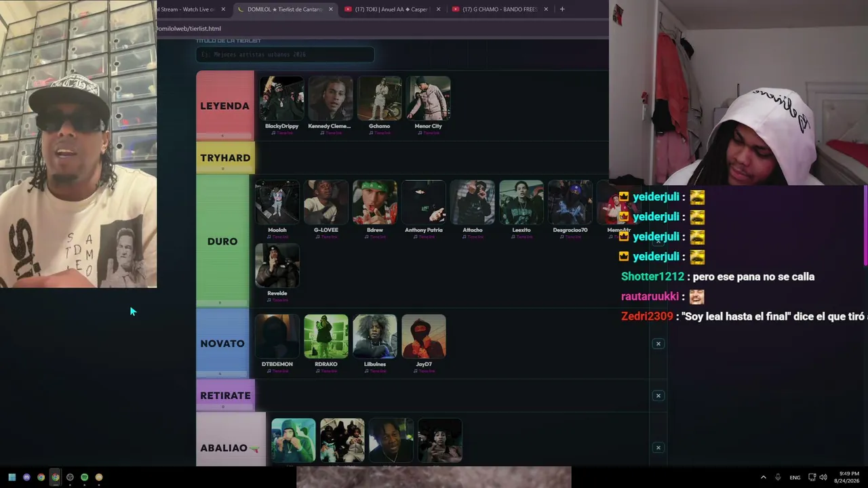Open Spotify from the taskbar

84,477
